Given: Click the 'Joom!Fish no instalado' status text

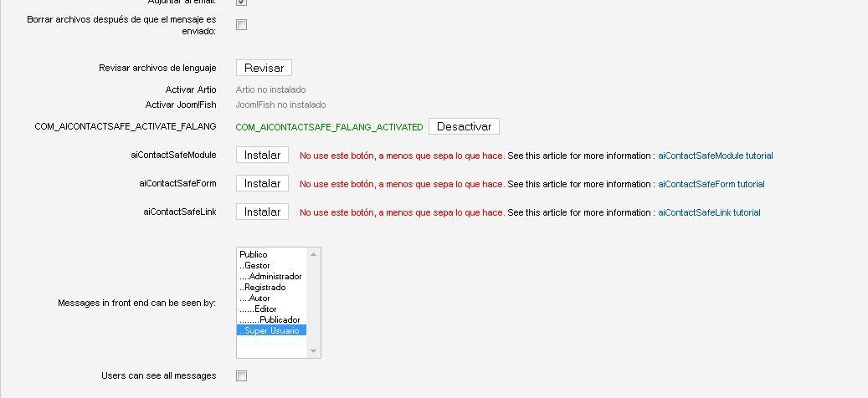Looking at the screenshot, I should point(280,105).
